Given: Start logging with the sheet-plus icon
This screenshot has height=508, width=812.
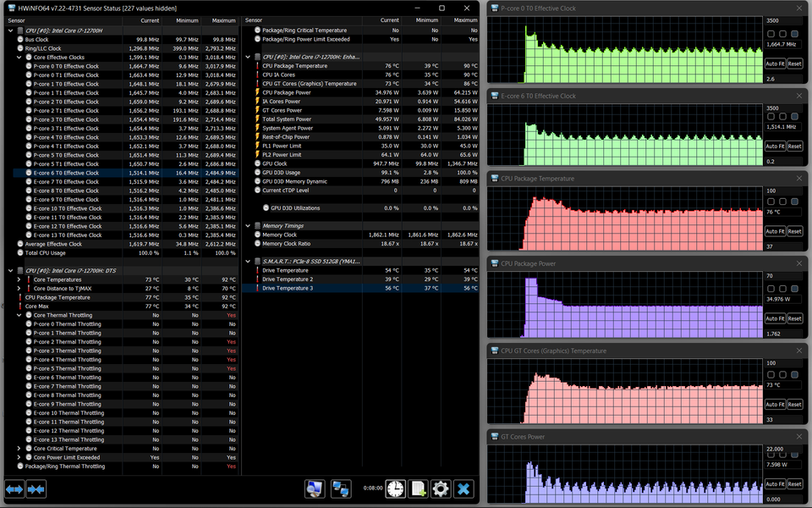Looking at the screenshot, I should pyautogui.click(x=418, y=489).
